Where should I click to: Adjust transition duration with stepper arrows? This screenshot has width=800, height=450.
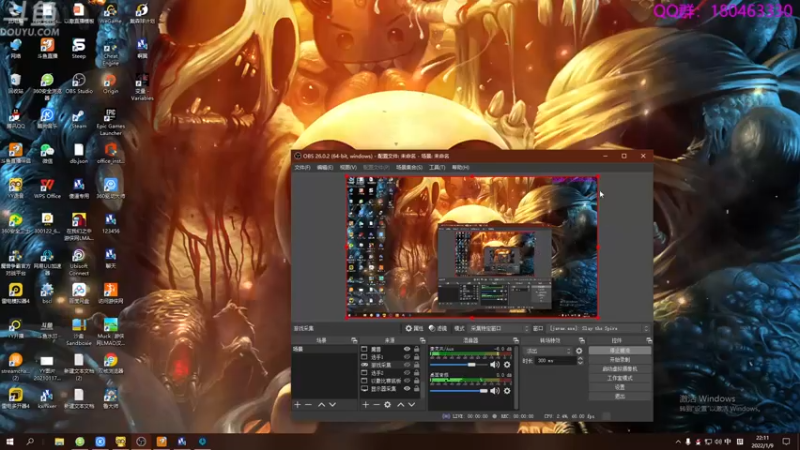click(x=580, y=361)
